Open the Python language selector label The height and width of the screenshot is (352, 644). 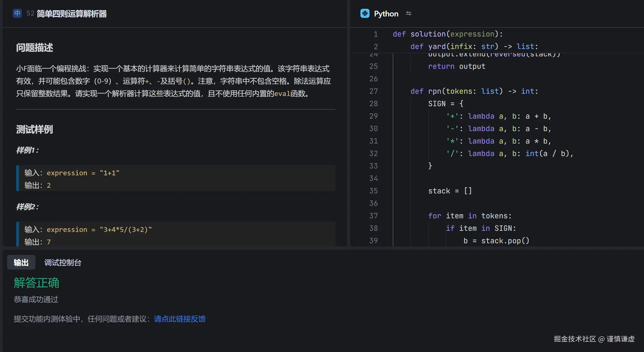pyautogui.click(x=386, y=14)
